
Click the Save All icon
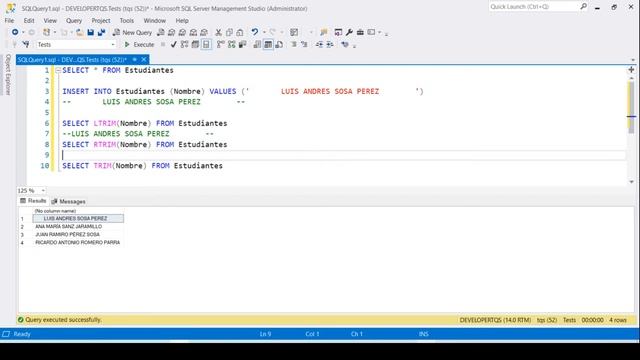click(x=101, y=32)
